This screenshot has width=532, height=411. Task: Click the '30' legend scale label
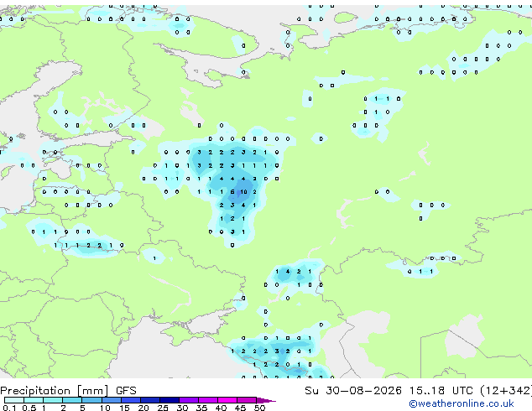pyautogui.click(x=182, y=408)
